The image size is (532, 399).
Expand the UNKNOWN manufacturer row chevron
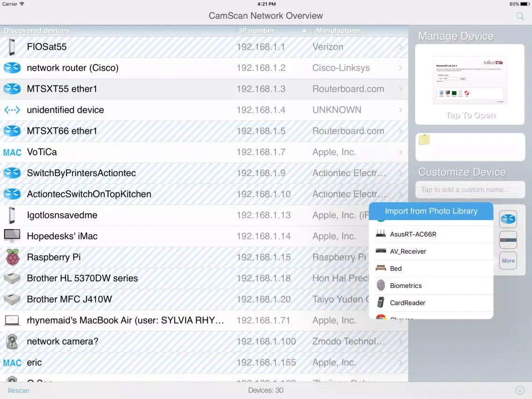tap(401, 110)
